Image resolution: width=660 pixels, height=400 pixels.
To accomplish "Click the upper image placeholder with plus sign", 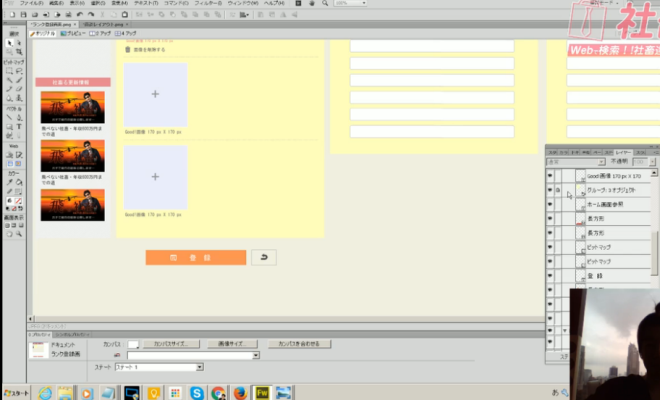I will coord(155,94).
